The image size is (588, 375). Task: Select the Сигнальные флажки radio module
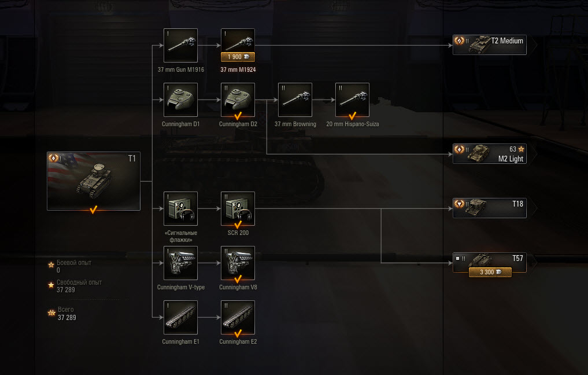click(x=180, y=209)
